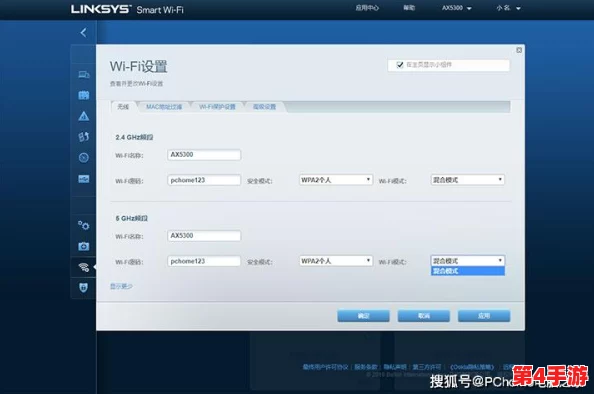Switch to the MAC filtering tab

point(164,107)
